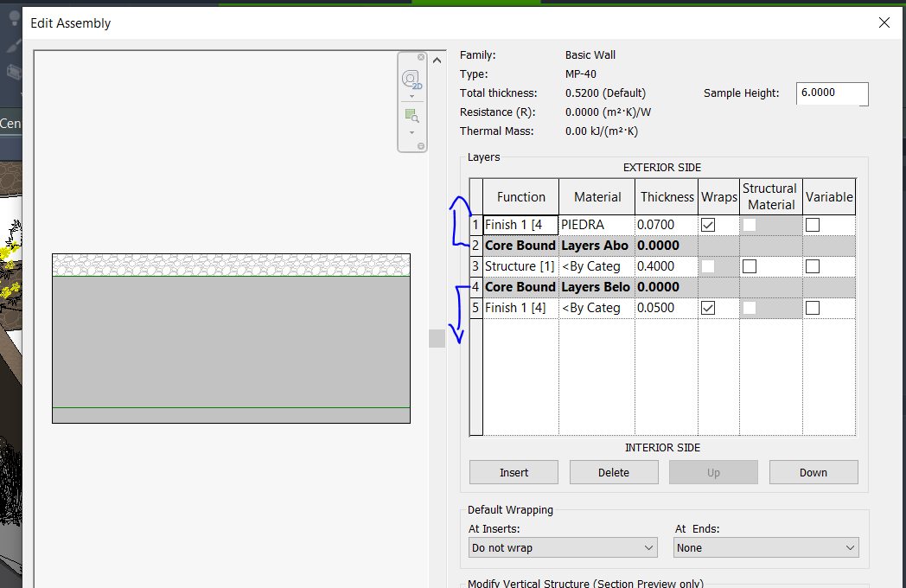Edit the Sample Height value field

coord(831,93)
